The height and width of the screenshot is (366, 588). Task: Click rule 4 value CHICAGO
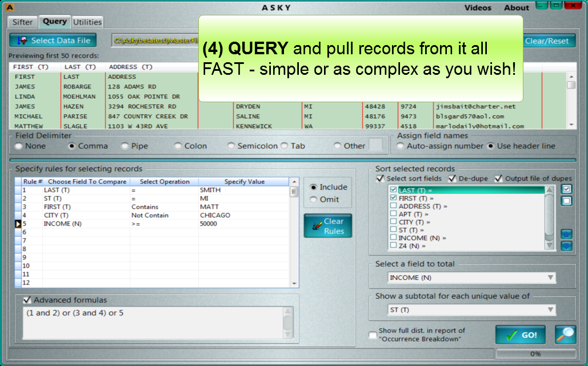click(215, 215)
